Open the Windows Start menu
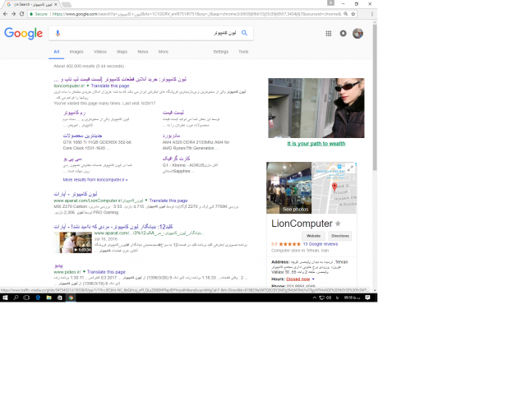The height and width of the screenshot is (420, 526). coord(5,298)
